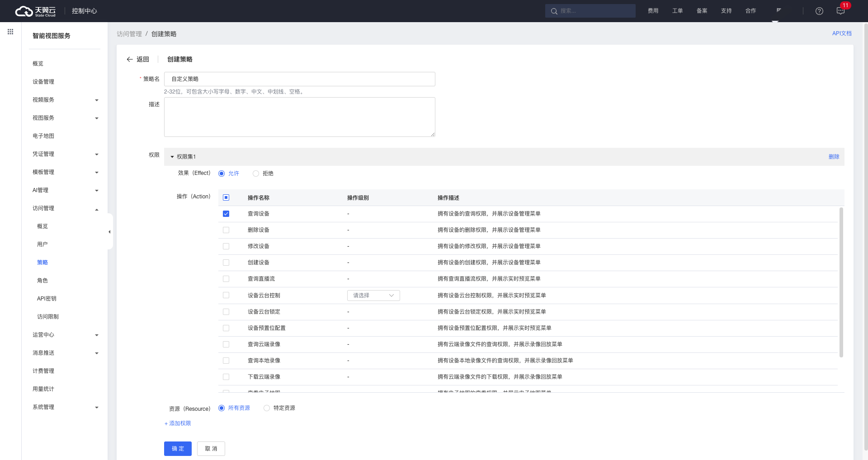
Task: Open 控制中心 in the header
Action: point(85,11)
